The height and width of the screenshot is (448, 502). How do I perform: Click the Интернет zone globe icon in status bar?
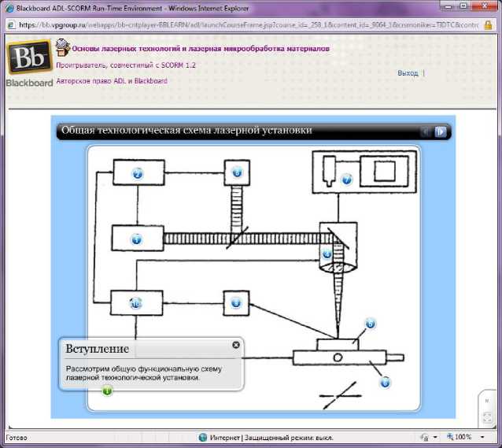[x=203, y=437]
